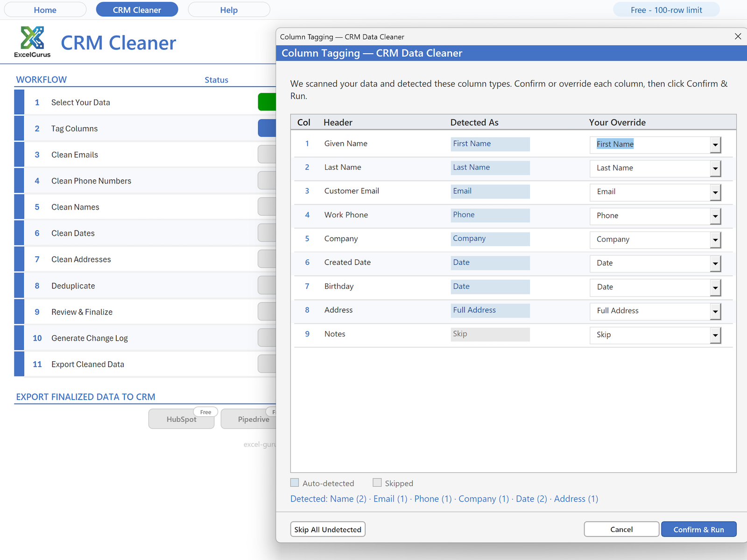
Task: Open override dropdown arrow for Work Phone
Action: coord(715,216)
